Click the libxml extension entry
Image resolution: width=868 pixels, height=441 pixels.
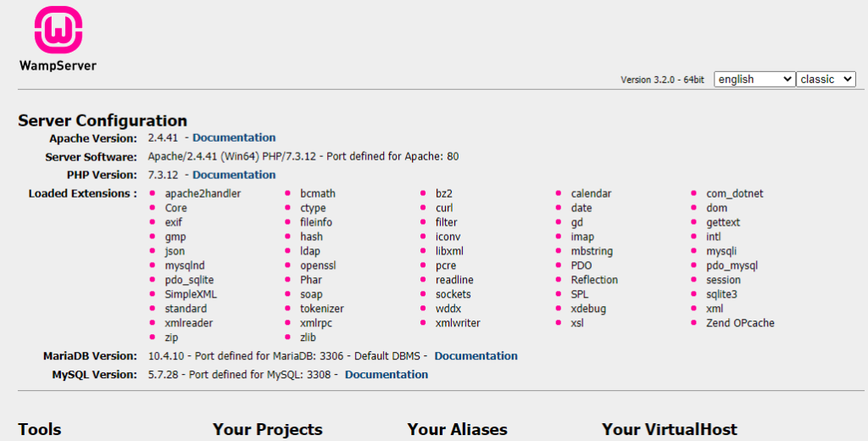pos(449,251)
